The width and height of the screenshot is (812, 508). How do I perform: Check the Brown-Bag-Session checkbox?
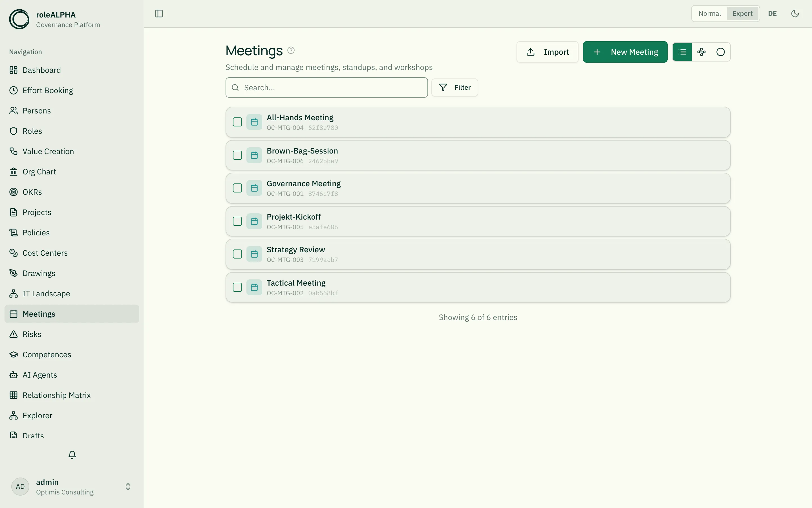click(237, 155)
